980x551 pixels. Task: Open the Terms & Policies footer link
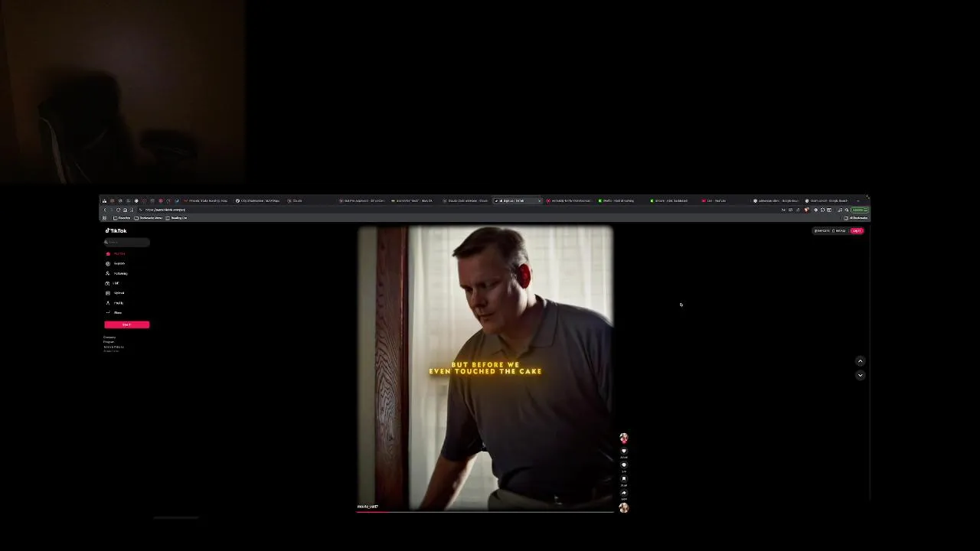[x=113, y=347]
